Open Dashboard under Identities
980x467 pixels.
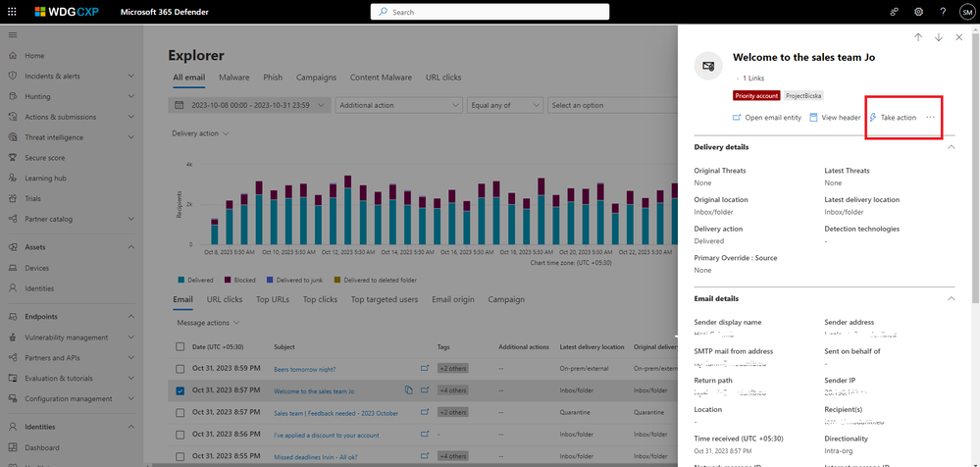[x=42, y=447]
